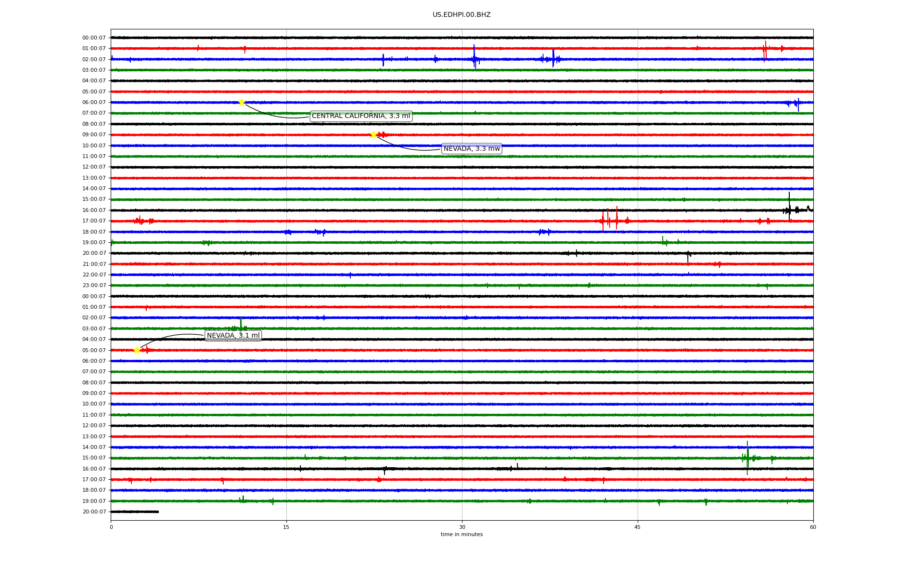Click the large black spike on 16:00:07 trace
The image size is (924, 578).
point(789,206)
